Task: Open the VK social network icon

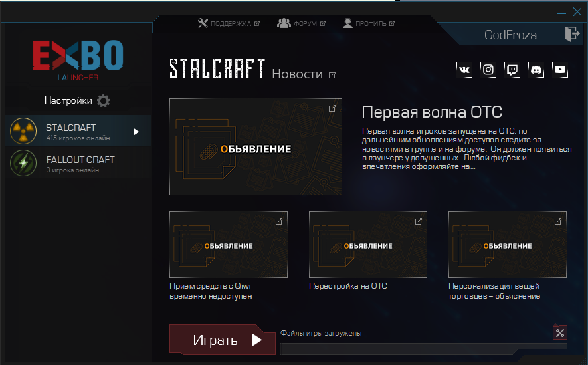Action: [x=464, y=70]
